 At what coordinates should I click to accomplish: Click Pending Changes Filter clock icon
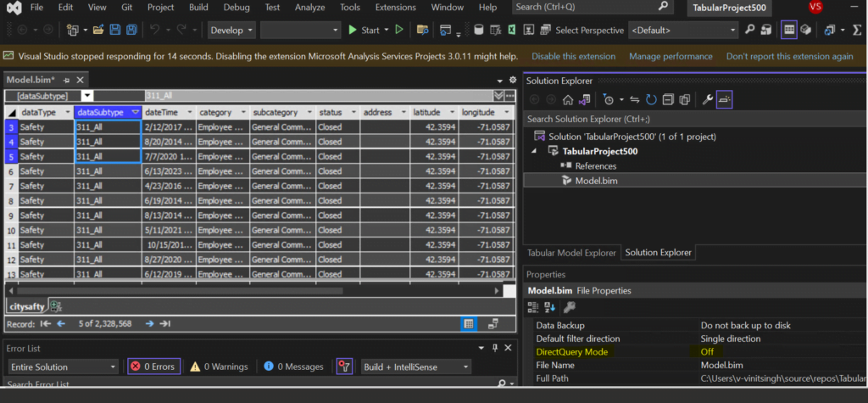click(609, 100)
